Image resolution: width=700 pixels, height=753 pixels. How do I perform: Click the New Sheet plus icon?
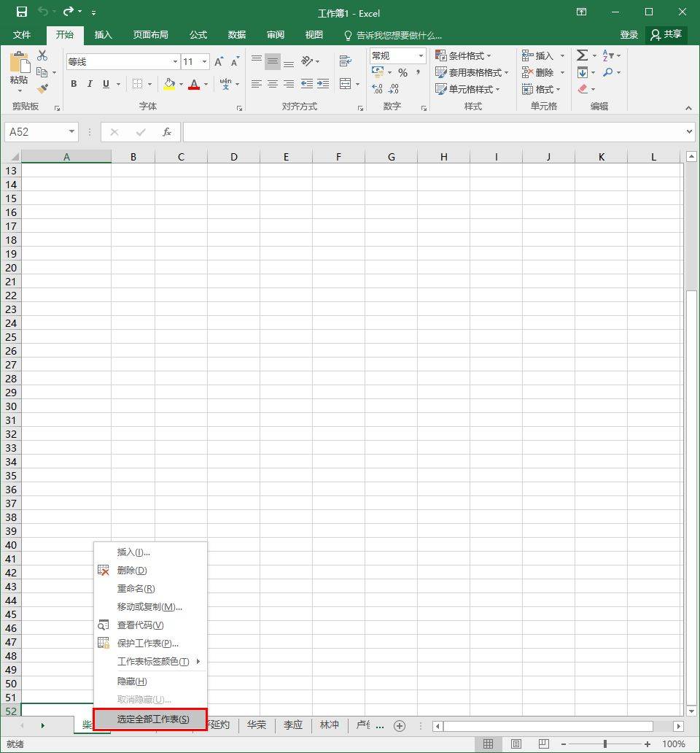coord(399,725)
